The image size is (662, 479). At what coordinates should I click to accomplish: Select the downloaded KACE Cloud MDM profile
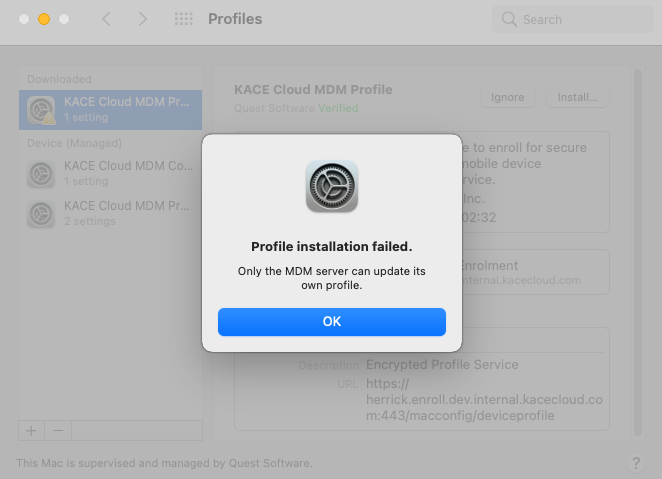point(110,109)
